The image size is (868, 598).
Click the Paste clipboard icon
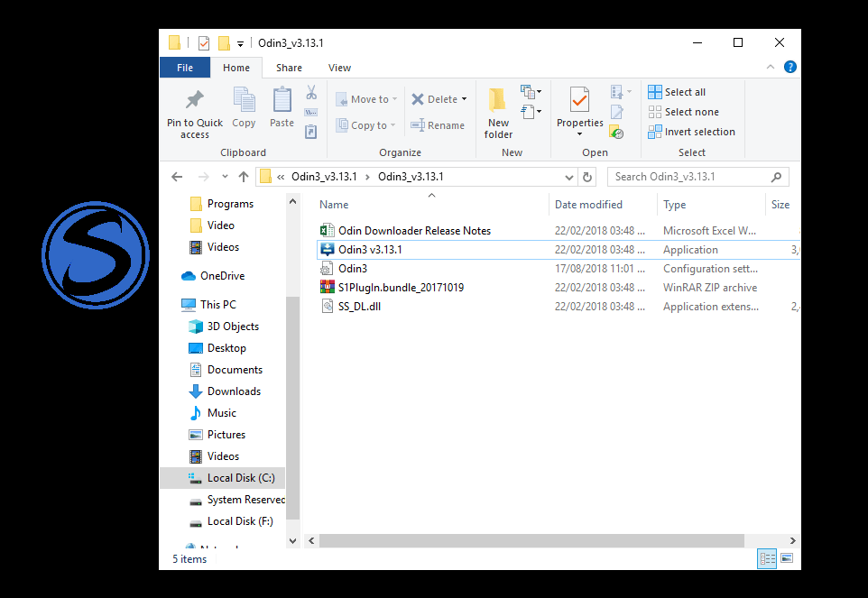point(282,100)
